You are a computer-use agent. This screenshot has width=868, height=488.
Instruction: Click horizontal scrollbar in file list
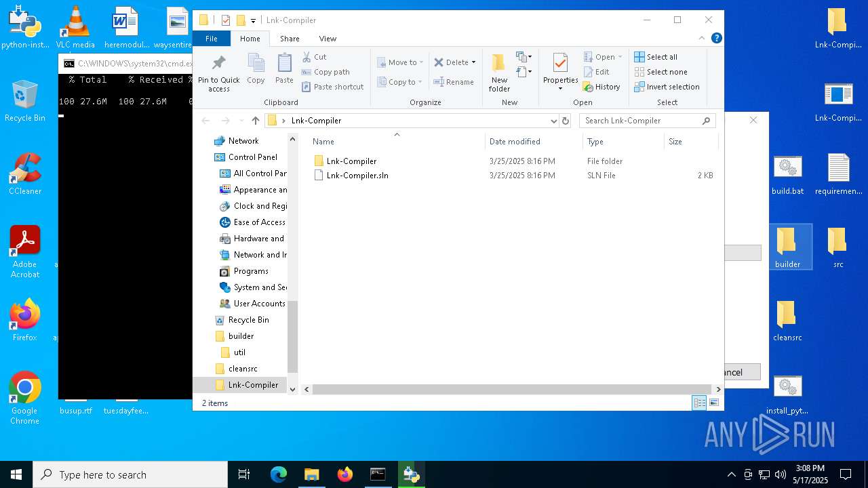tap(512, 389)
